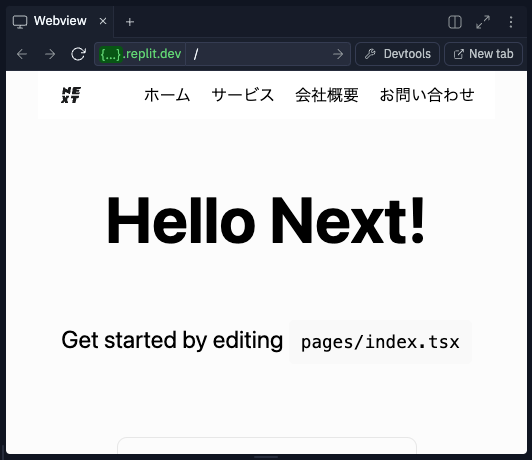
Task: Close the Webview tab
Action: 103,21
